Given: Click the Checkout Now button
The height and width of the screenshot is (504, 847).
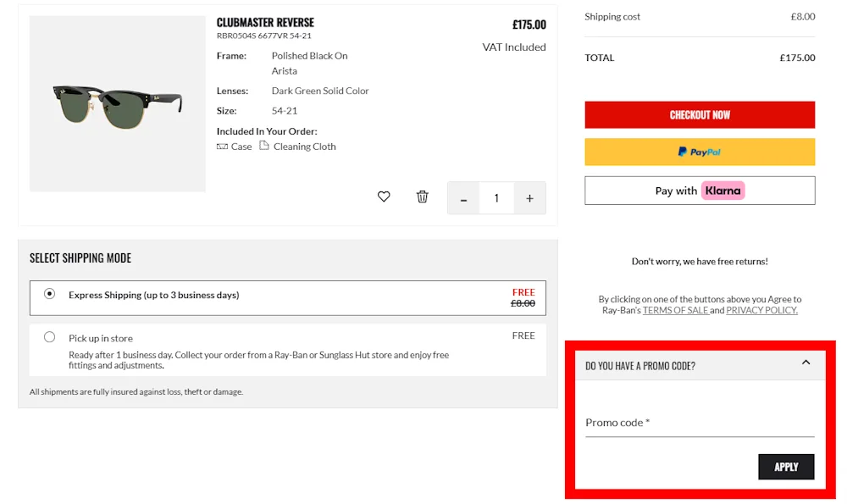Looking at the screenshot, I should tap(700, 114).
